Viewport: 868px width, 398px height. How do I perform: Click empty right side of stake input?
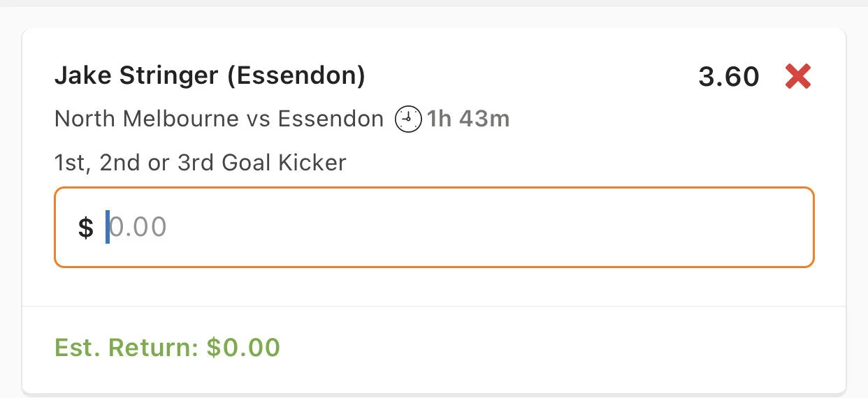(629, 228)
